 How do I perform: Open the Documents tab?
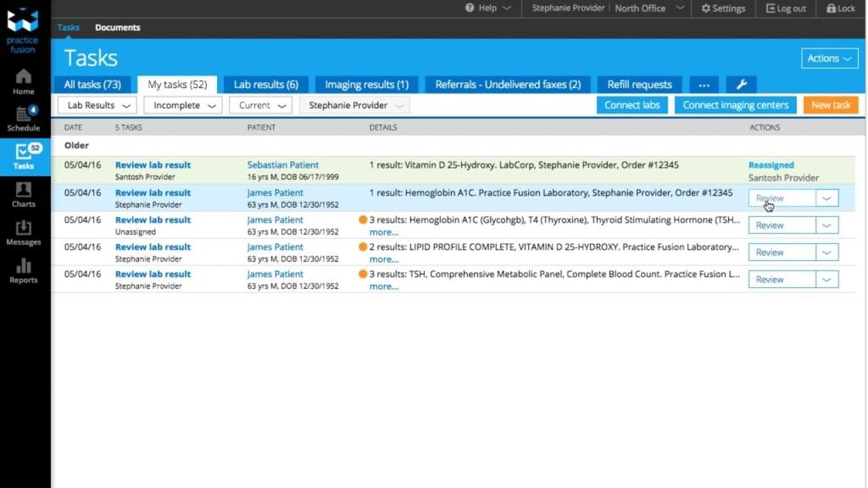coord(118,27)
